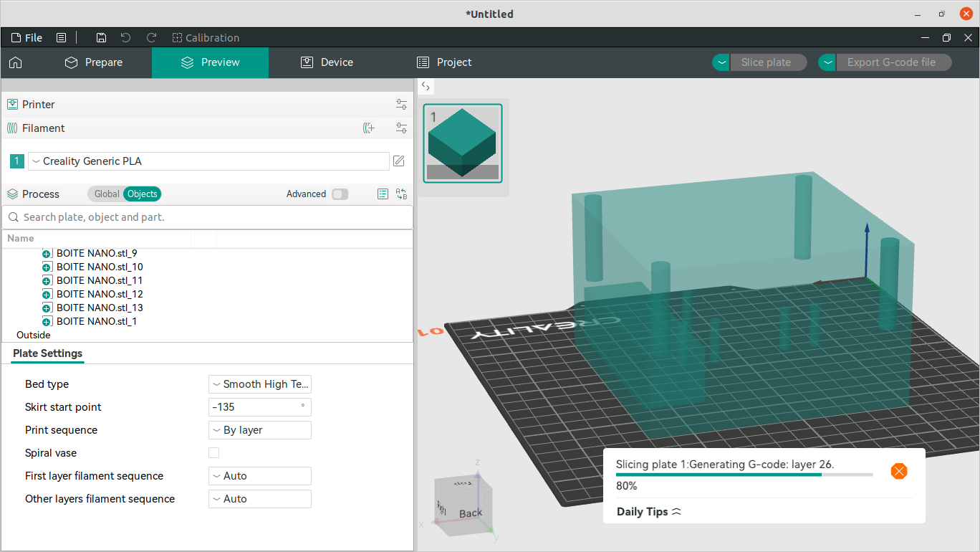Switch to the Prepare tab
Image resolution: width=980 pixels, height=552 pixels.
click(94, 62)
